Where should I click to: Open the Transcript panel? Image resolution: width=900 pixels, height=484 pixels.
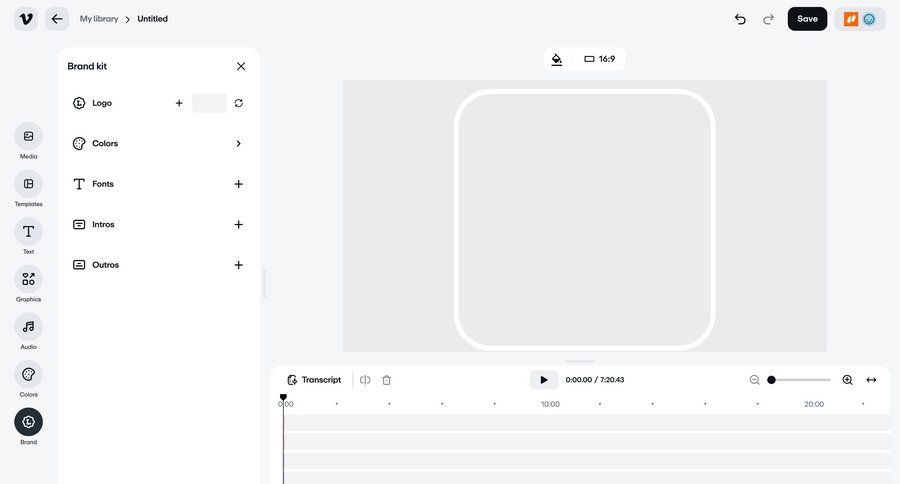314,380
